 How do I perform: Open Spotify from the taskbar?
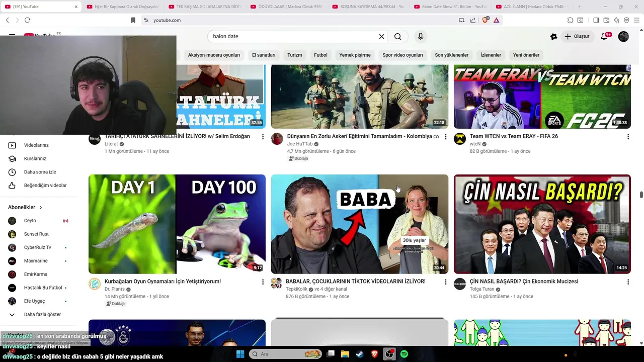pyautogui.click(x=404, y=354)
